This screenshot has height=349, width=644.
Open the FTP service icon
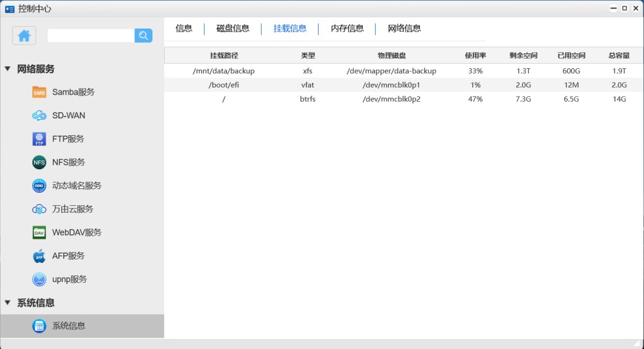click(x=39, y=139)
